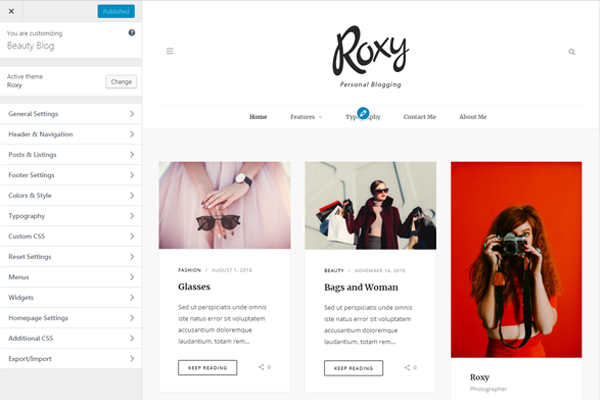Viewport: 600px width, 400px height.
Task: Open the Features dropdown in nav menu
Action: click(306, 117)
